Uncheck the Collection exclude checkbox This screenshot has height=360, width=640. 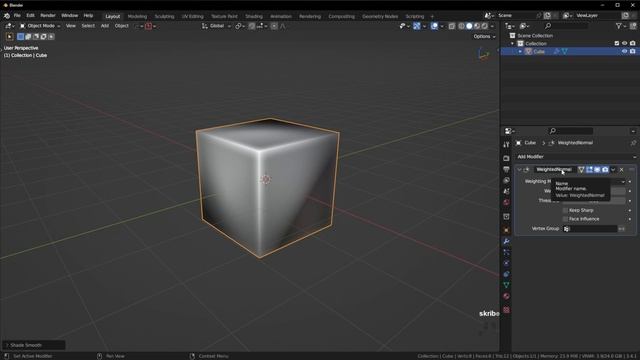click(x=617, y=43)
